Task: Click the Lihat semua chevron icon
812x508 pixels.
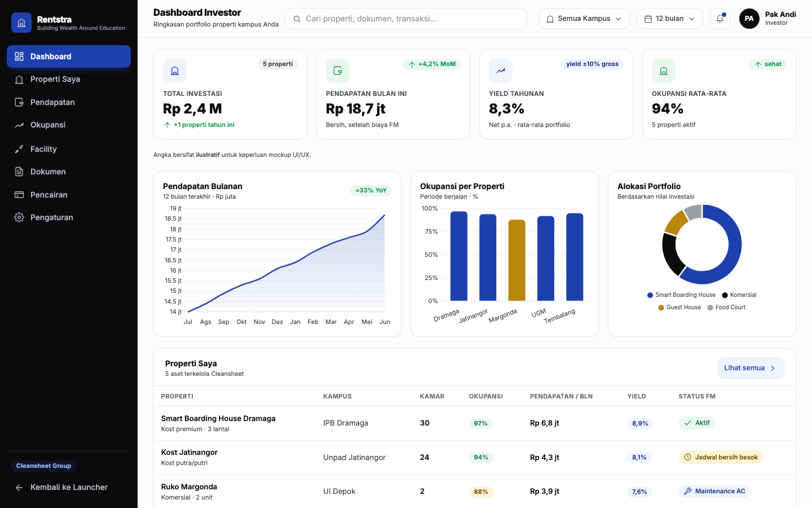Action: (773, 368)
